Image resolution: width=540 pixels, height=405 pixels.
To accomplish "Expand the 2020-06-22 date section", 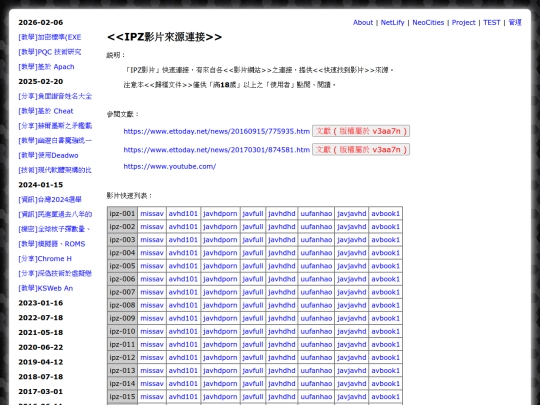I will coord(41,347).
